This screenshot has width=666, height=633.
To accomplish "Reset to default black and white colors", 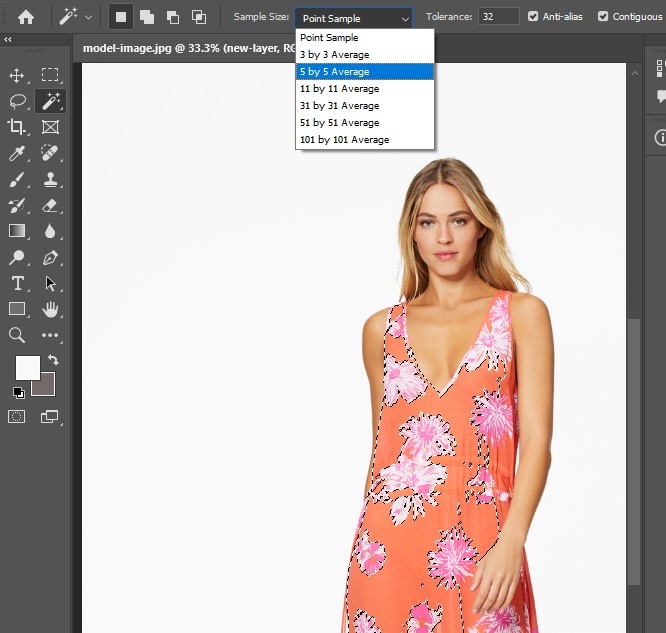I will (x=19, y=393).
